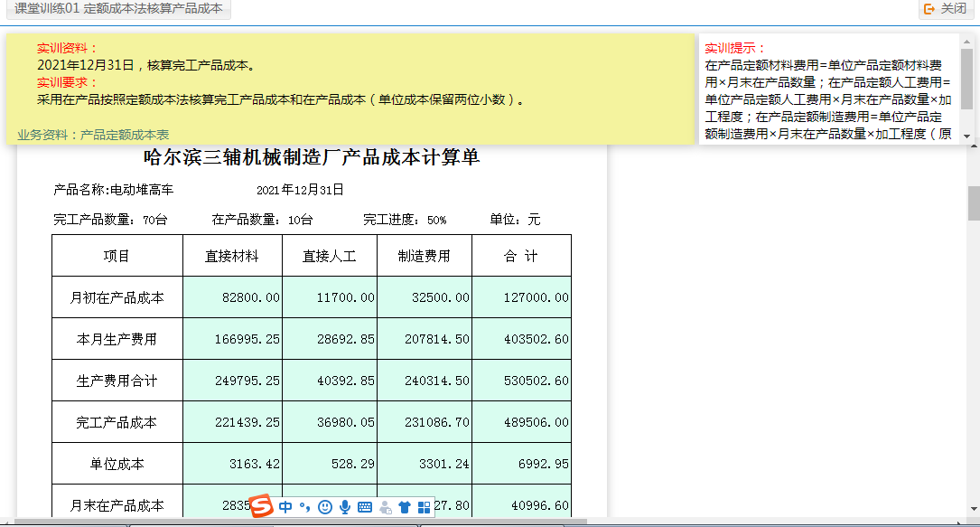The width and height of the screenshot is (980, 527).
Task: Open the IME toolbox grid icon
Action: [424, 507]
